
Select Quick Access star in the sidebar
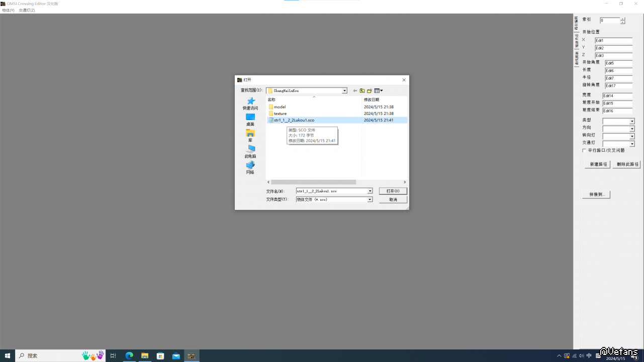(x=250, y=101)
